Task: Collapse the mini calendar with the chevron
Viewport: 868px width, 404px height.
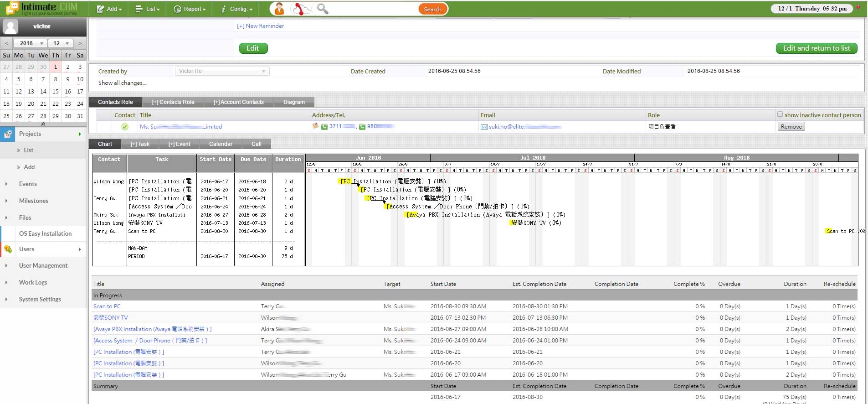Action: click(43, 124)
